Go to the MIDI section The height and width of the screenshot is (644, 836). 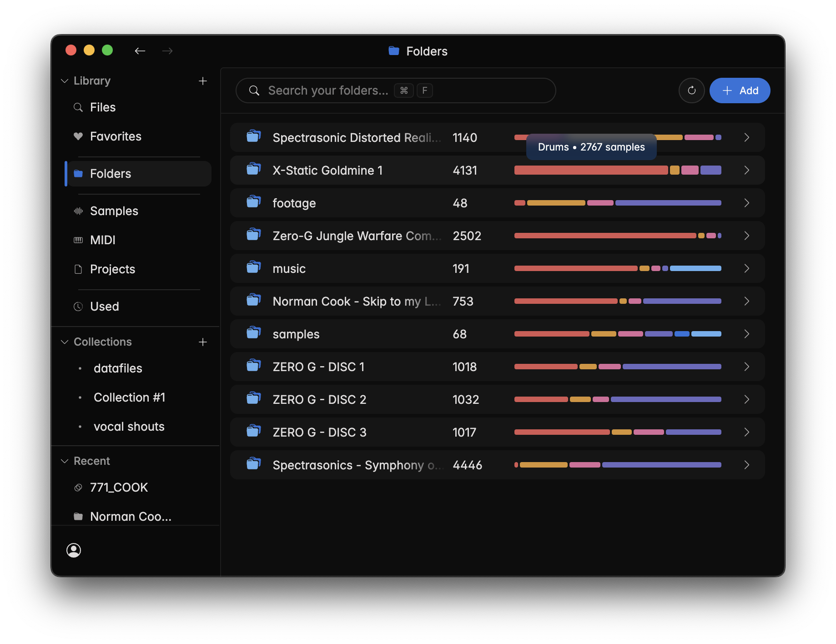[x=102, y=240]
